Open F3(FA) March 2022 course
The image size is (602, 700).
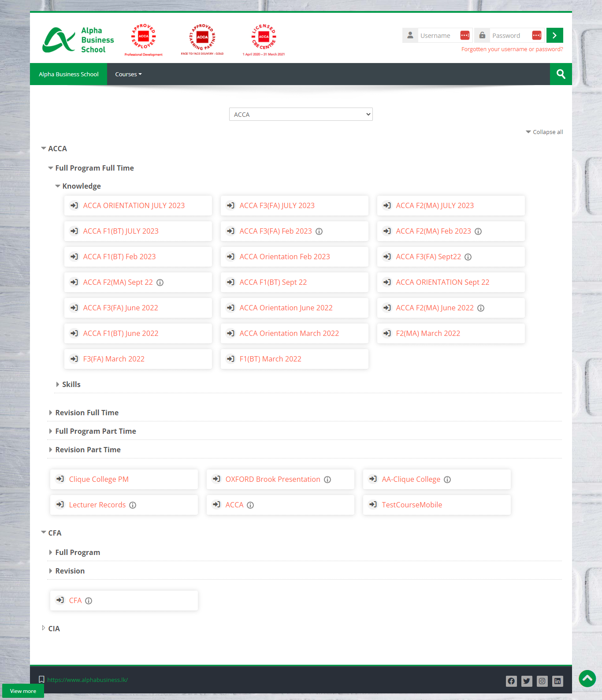pos(114,359)
